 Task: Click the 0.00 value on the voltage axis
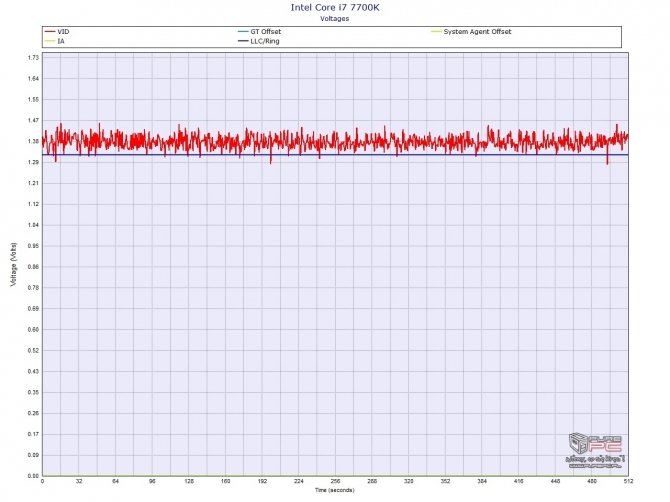click(32, 476)
